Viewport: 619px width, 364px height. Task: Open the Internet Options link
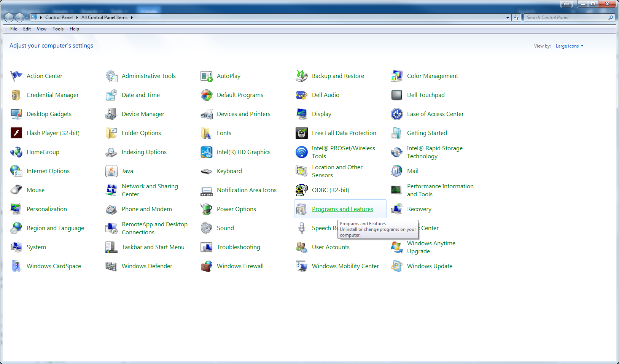[48, 171]
